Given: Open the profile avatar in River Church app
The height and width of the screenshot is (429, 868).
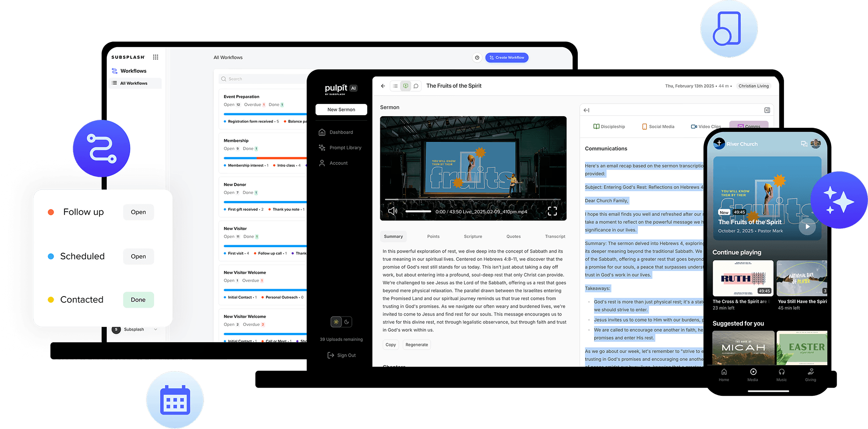Looking at the screenshot, I should point(816,144).
